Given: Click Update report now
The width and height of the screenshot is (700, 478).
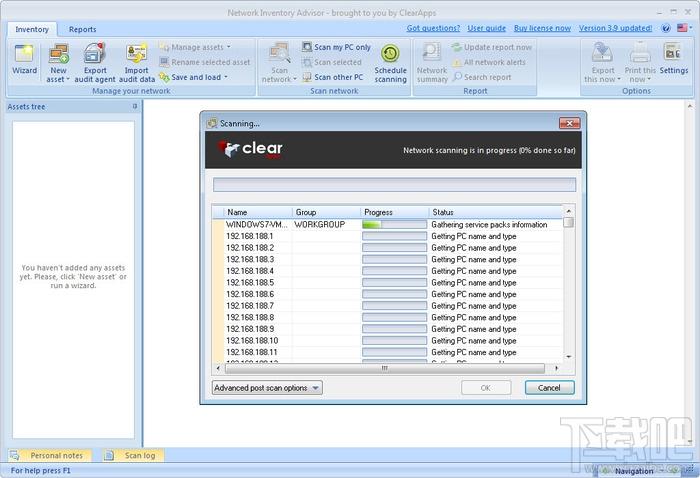Looking at the screenshot, I should [x=492, y=47].
